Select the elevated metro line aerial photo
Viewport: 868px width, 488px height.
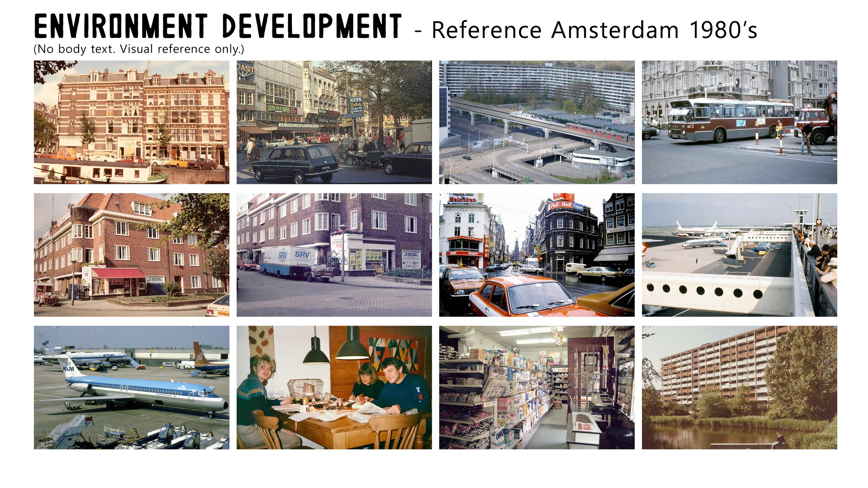536,122
